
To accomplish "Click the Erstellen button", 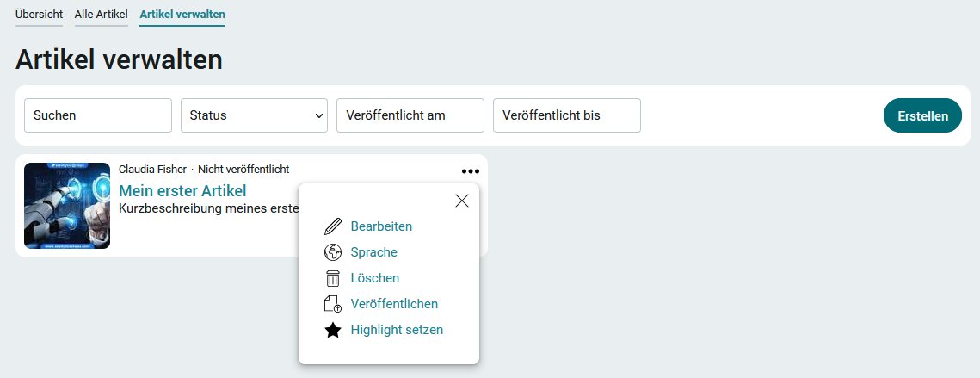I will 922,115.
